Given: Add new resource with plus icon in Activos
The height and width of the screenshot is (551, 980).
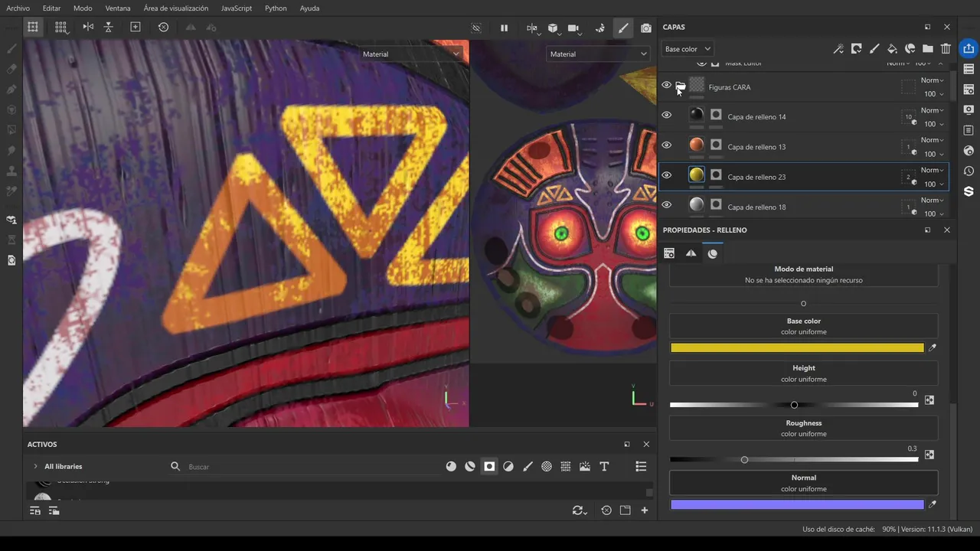Looking at the screenshot, I should (x=645, y=510).
